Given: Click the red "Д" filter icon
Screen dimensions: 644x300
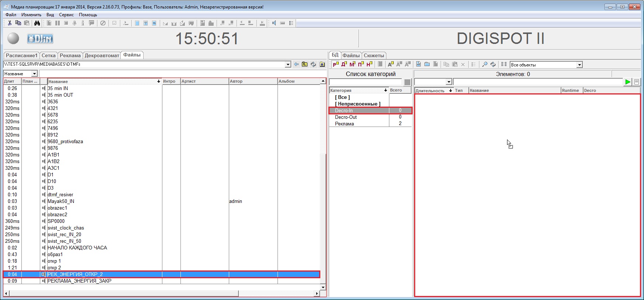Looking at the screenshot, I should coord(344,64).
